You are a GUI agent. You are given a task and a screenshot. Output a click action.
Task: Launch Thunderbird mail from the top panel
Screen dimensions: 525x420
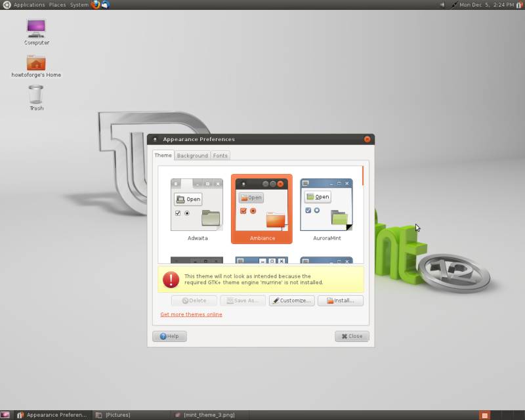pyautogui.click(x=106, y=5)
